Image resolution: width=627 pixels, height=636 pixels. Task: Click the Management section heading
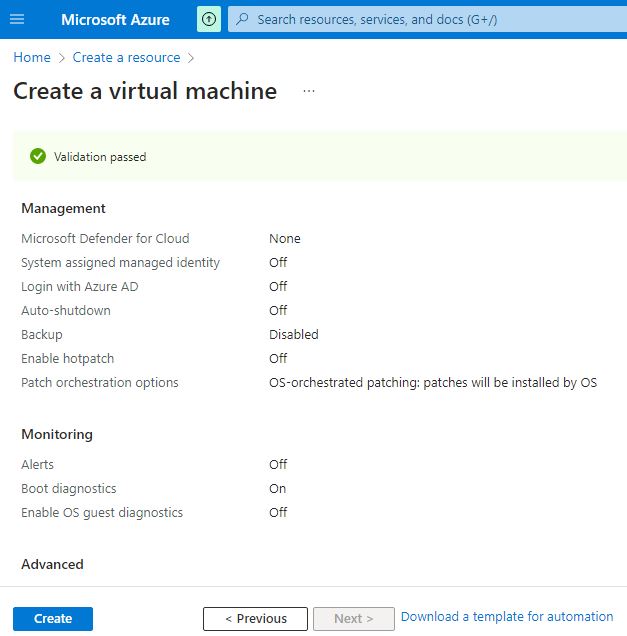click(63, 208)
